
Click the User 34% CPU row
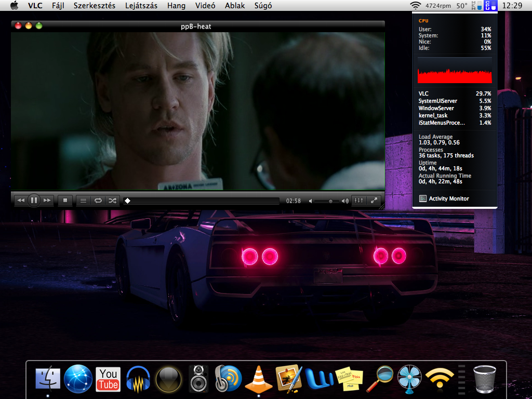[x=455, y=29]
